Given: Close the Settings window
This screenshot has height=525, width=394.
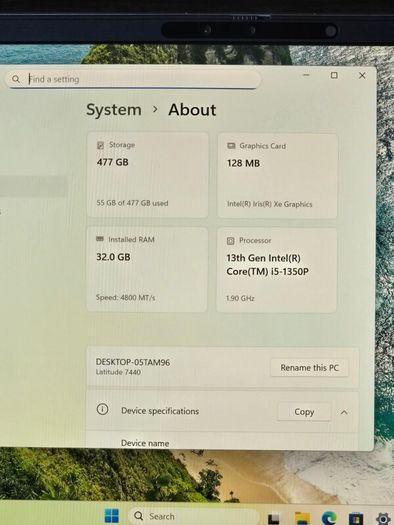Looking at the screenshot, I should (x=362, y=76).
